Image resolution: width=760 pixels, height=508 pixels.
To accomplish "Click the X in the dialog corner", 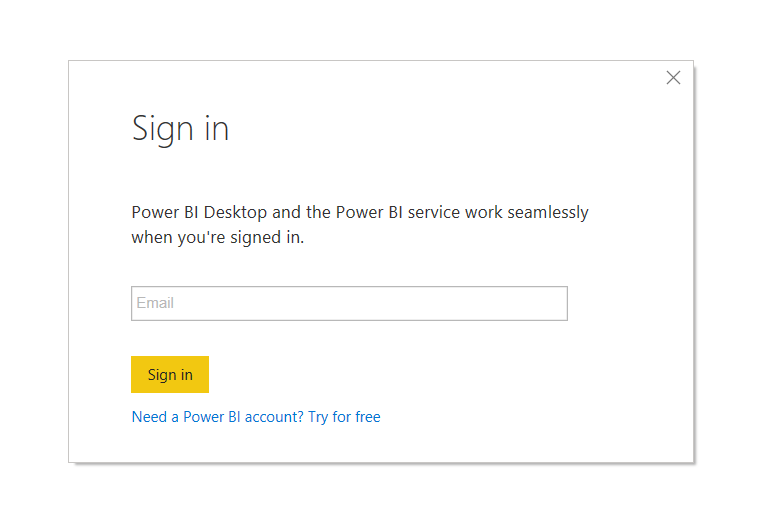I will (673, 78).
